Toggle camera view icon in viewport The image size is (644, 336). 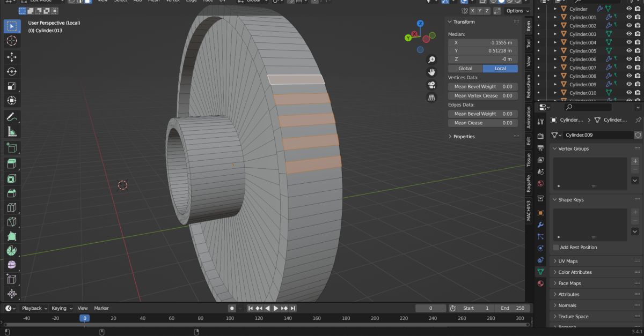coord(431,85)
